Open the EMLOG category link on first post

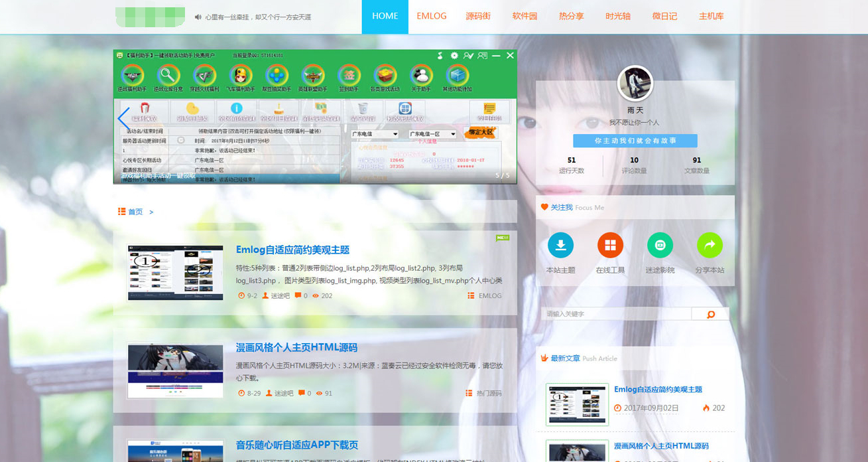tap(490, 296)
